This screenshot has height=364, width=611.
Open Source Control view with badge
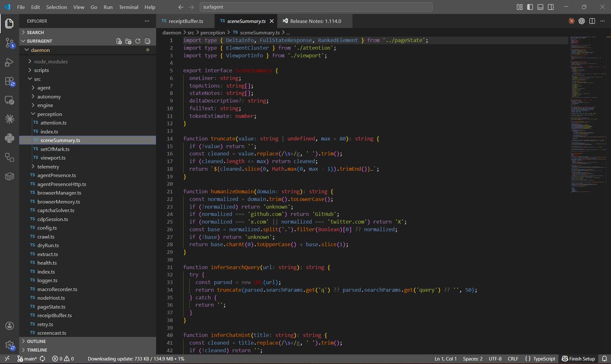(9, 43)
